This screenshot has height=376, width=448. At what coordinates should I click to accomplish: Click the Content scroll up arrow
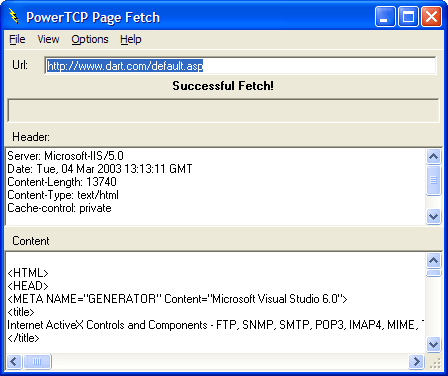(x=433, y=260)
